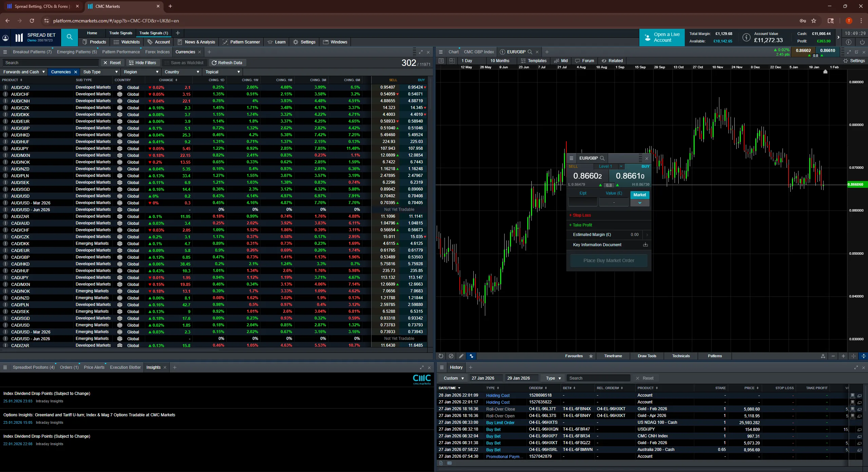Click the search magnifier icon in header
This screenshot has height=472, width=868.
click(69, 37)
